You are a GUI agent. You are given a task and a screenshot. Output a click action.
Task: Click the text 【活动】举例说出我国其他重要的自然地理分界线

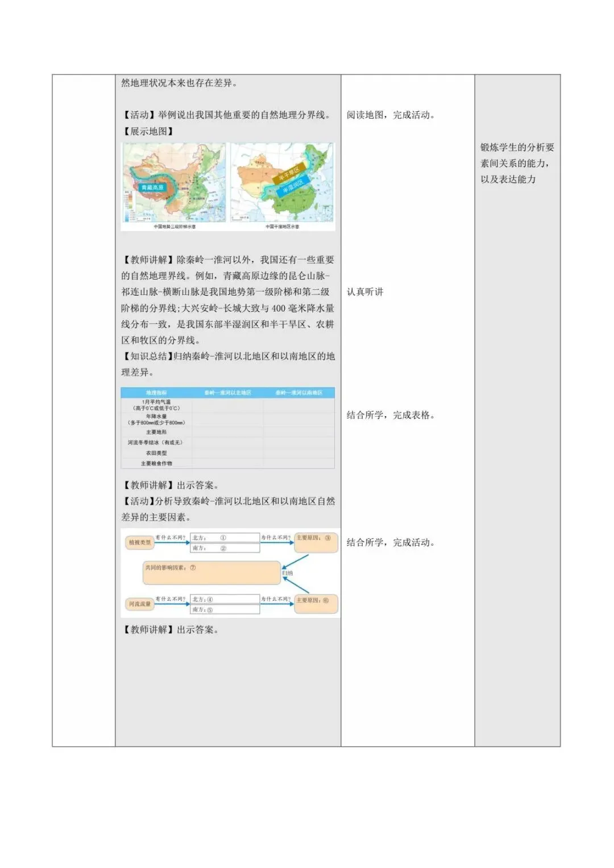[x=226, y=115]
